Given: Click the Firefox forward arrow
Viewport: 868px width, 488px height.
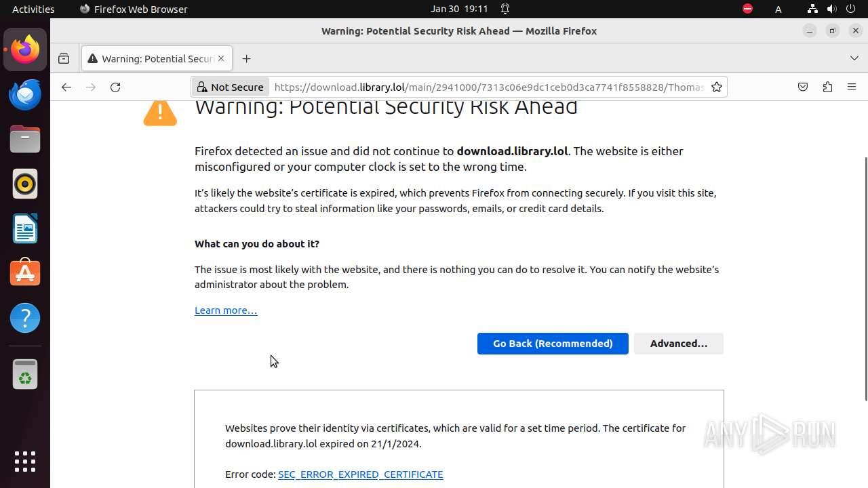Looking at the screenshot, I should (x=91, y=87).
